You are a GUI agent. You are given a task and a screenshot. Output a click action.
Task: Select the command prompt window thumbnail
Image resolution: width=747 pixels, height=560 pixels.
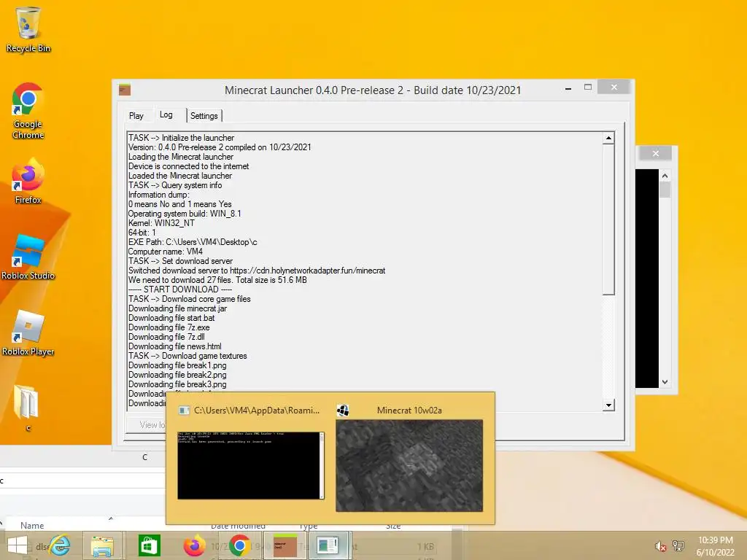tap(251, 465)
